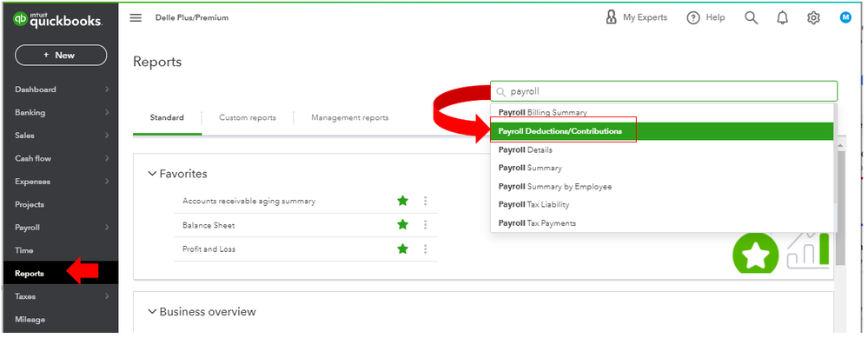Open more options for Accounts receivable aging summary
The width and height of the screenshot is (868, 338).
(x=425, y=201)
